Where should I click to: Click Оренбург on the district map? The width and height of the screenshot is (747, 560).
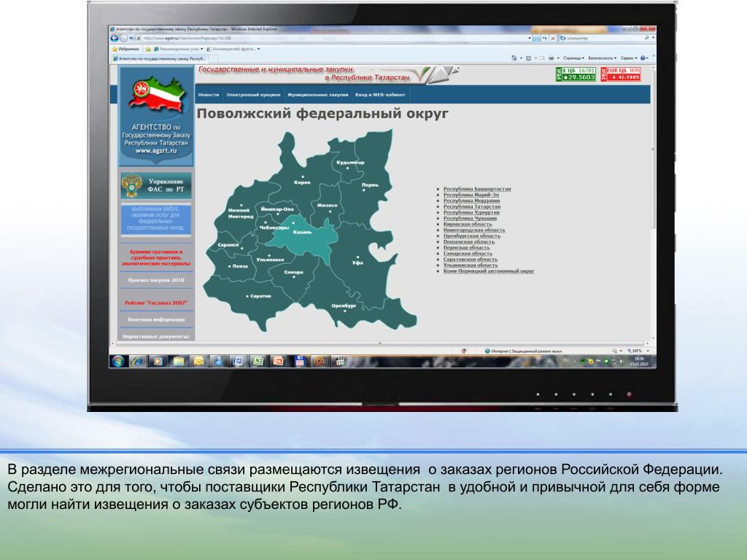[344, 306]
